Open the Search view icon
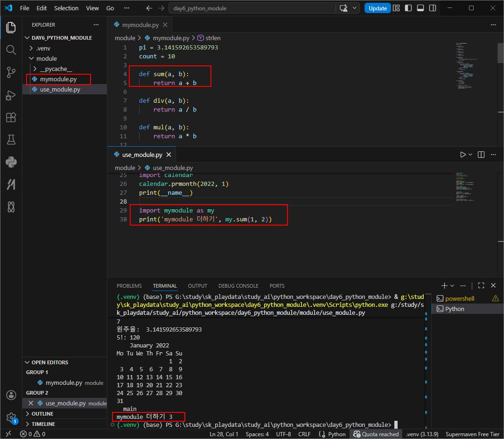This screenshot has height=439, width=504. pyautogui.click(x=11, y=50)
